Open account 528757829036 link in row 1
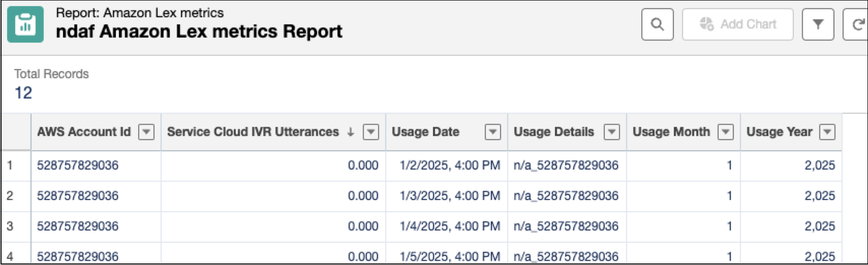Screen dimensions: 868x265 (x=78, y=165)
